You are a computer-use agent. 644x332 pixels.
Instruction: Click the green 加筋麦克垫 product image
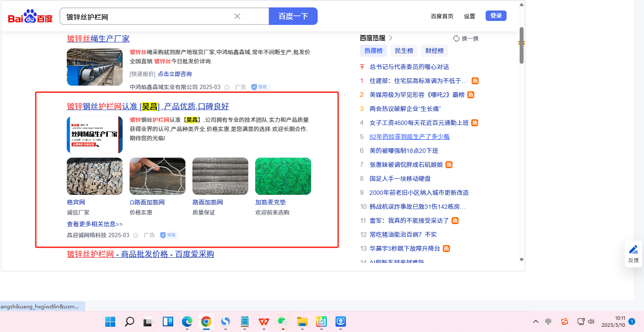(x=283, y=176)
